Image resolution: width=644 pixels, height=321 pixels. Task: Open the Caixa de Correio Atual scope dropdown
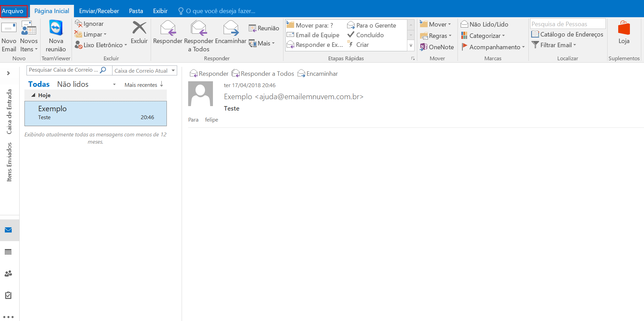coord(145,71)
